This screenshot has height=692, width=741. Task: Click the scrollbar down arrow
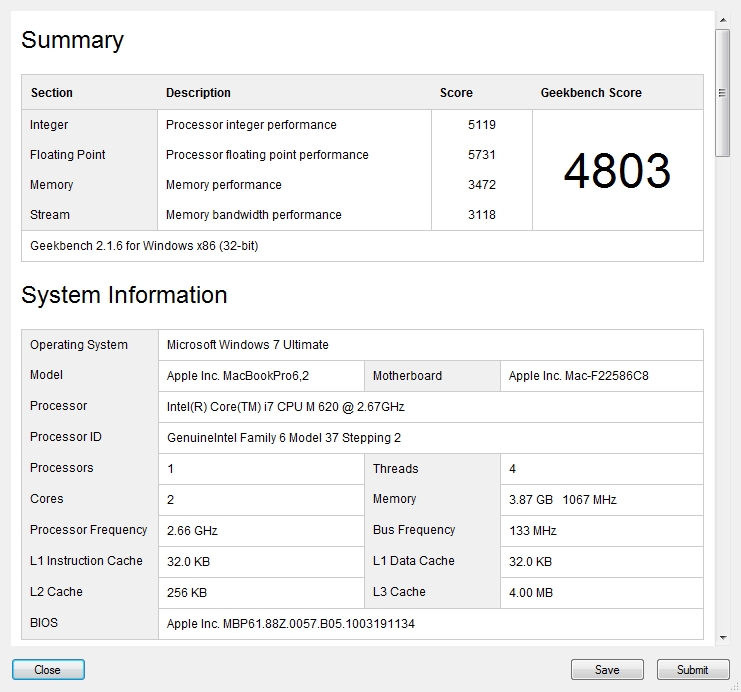(722, 637)
